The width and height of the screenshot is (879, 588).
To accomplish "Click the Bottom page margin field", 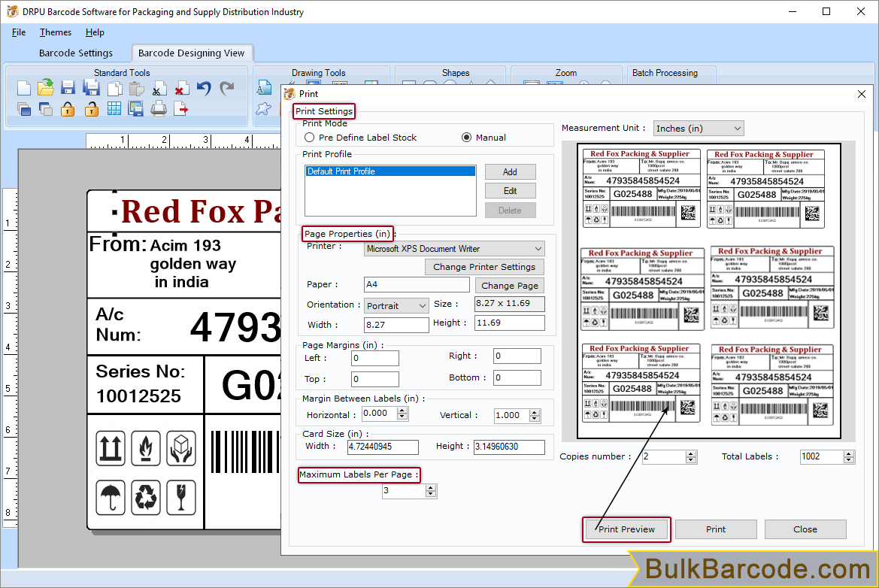I will click(x=517, y=377).
